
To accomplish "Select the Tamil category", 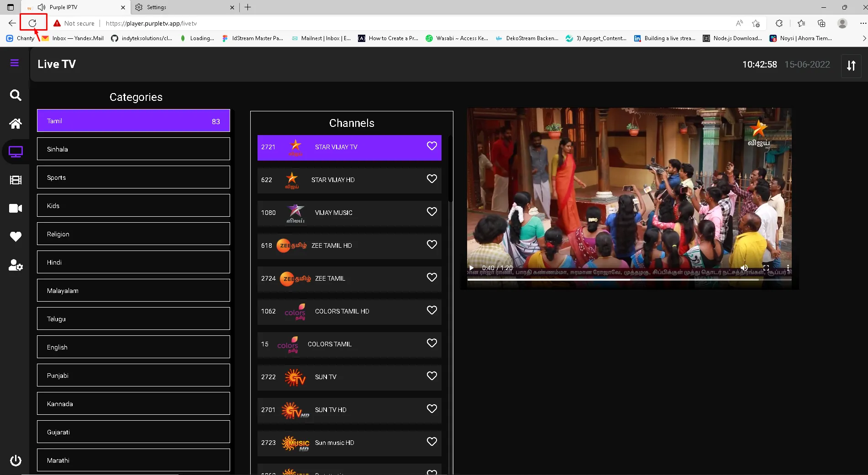I will tap(133, 121).
